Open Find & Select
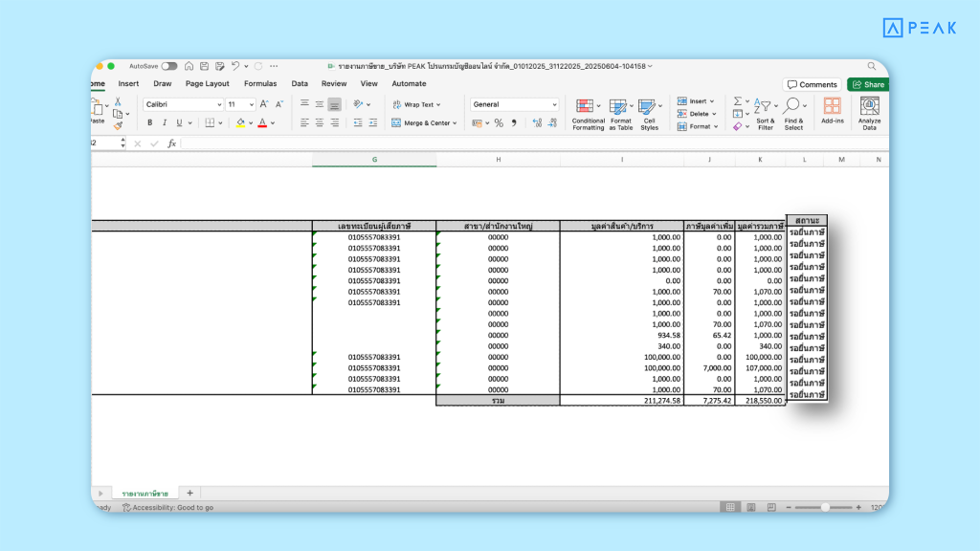980x551 pixels. point(793,115)
